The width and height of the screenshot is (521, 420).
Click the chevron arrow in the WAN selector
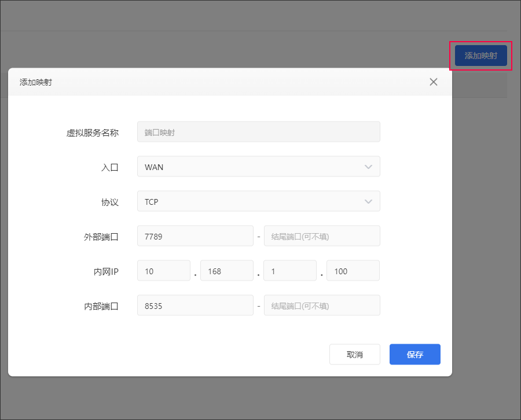368,167
